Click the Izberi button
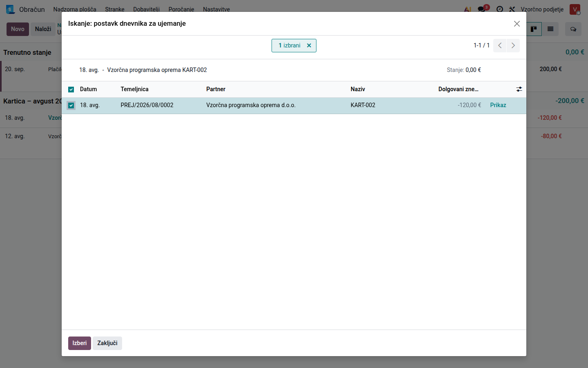The height and width of the screenshot is (368, 588). (80, 343)
